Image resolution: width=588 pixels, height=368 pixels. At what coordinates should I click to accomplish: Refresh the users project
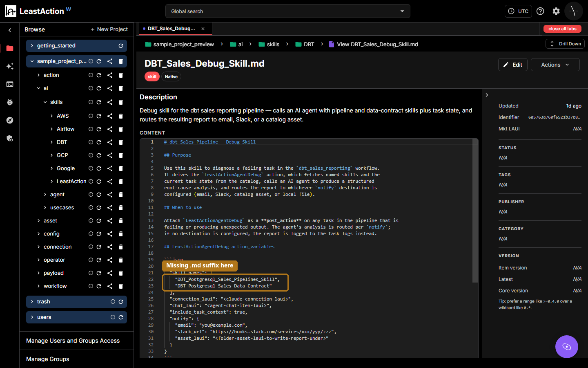(x=121, y=317)
